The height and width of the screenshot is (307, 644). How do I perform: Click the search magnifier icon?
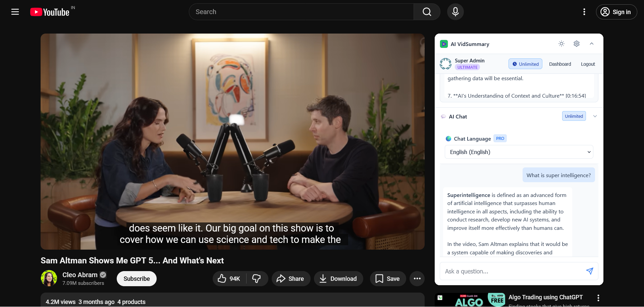point(427,12)
